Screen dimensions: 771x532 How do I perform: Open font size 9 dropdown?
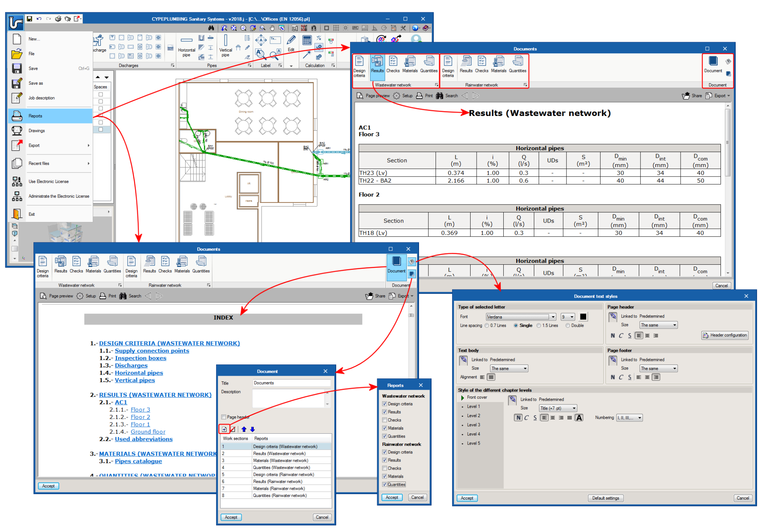pos(568,317)
